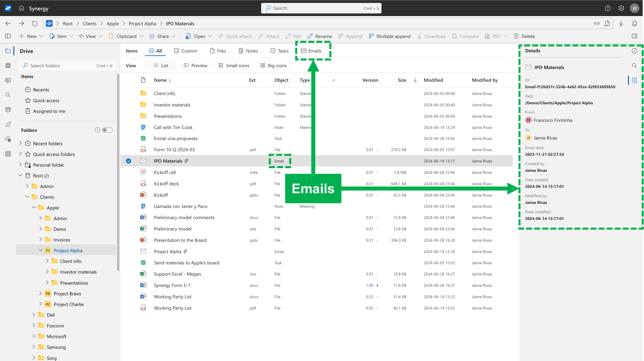Click the version number column header
Viewport: 644px width, 361px height.
pos(370,80)
